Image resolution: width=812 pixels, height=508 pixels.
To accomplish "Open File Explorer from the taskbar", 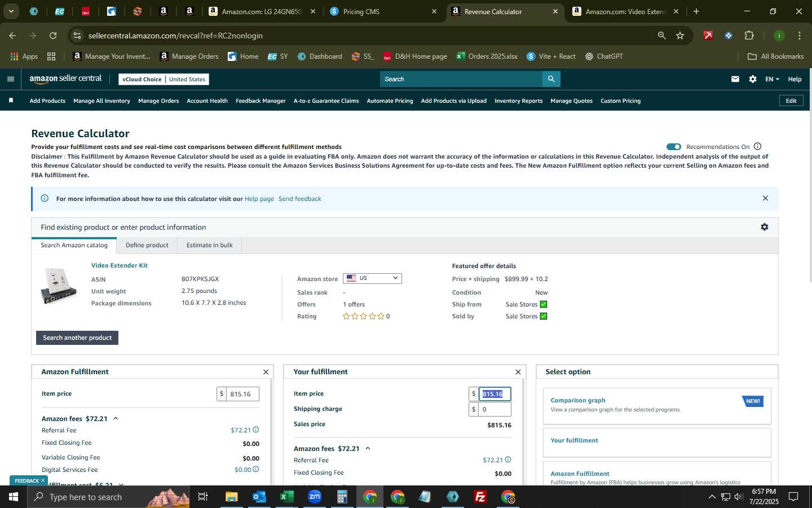I will (231, 497).
